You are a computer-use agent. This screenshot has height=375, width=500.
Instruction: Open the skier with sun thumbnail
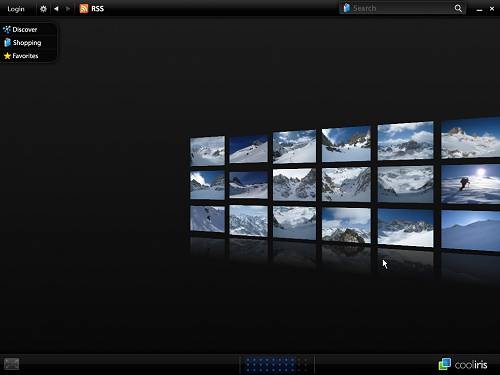(x=470, y=184)
